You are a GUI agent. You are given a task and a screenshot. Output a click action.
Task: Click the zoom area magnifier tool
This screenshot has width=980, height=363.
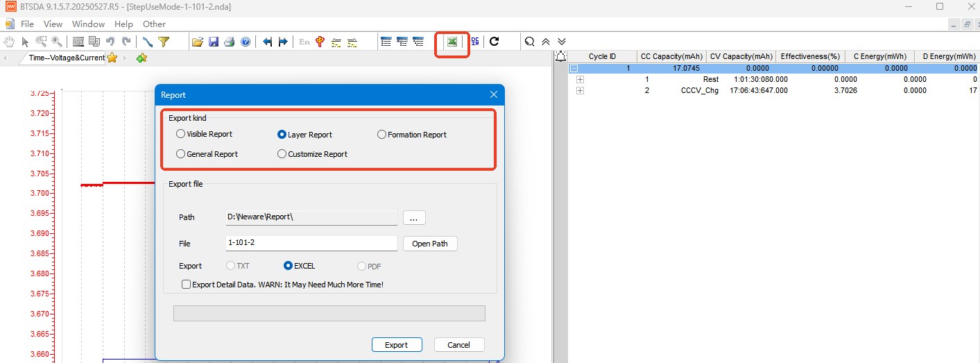pyautogui.click(x=41, y=42)
